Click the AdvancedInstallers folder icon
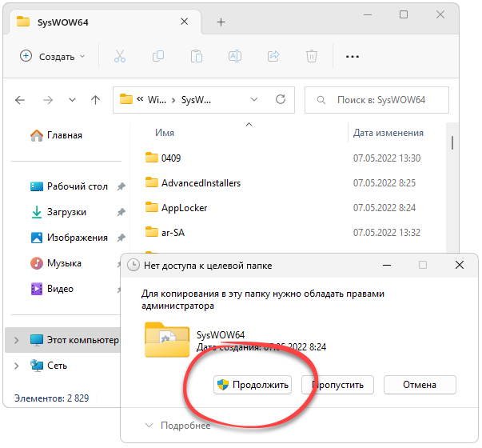The height and width of the screenshot is (448, 482). (x=152, y=182)
